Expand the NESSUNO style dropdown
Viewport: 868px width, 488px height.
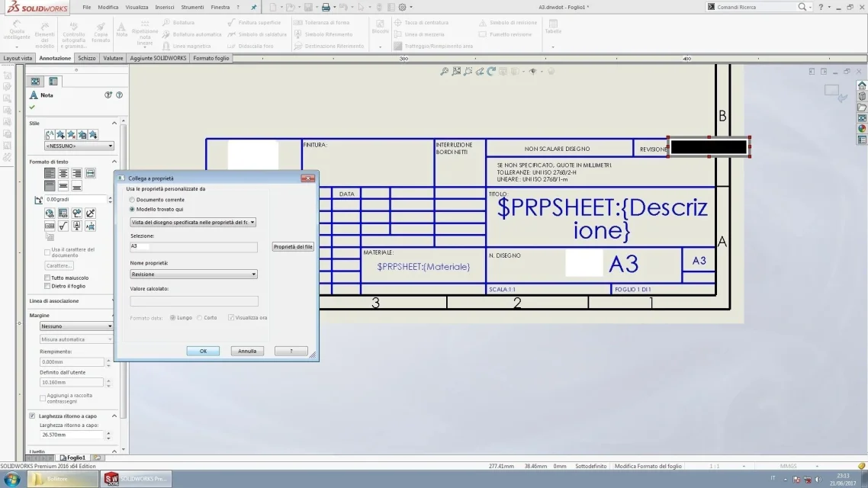[79, 146]
